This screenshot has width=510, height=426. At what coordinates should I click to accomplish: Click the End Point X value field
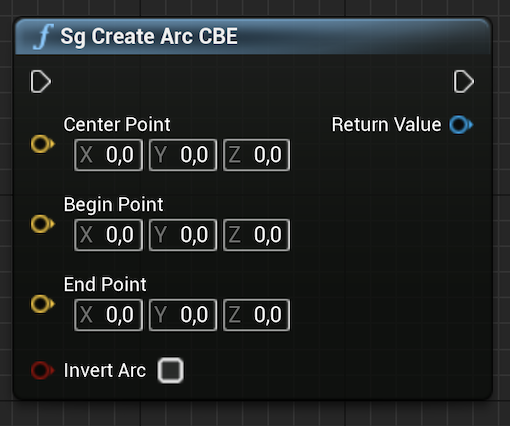pos(109,315)
